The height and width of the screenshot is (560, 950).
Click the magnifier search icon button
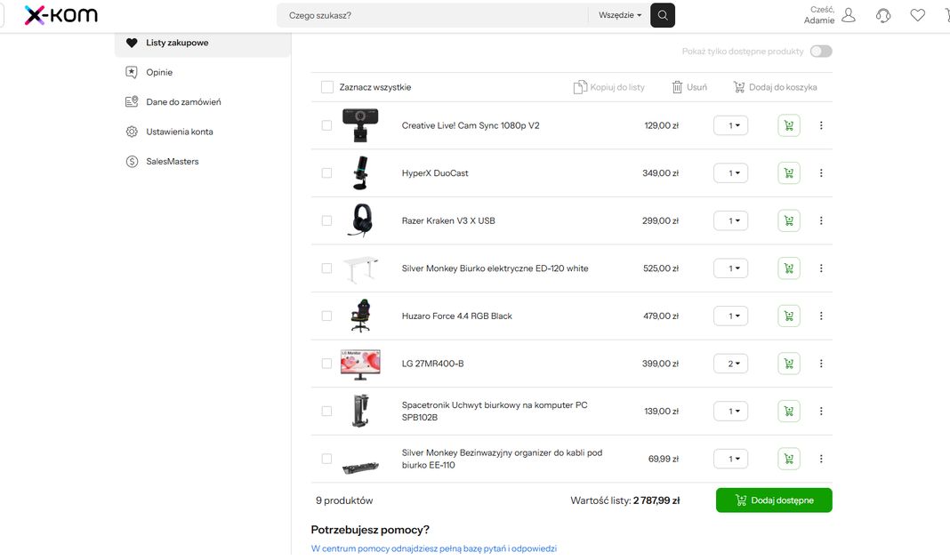tap(663, 15)
